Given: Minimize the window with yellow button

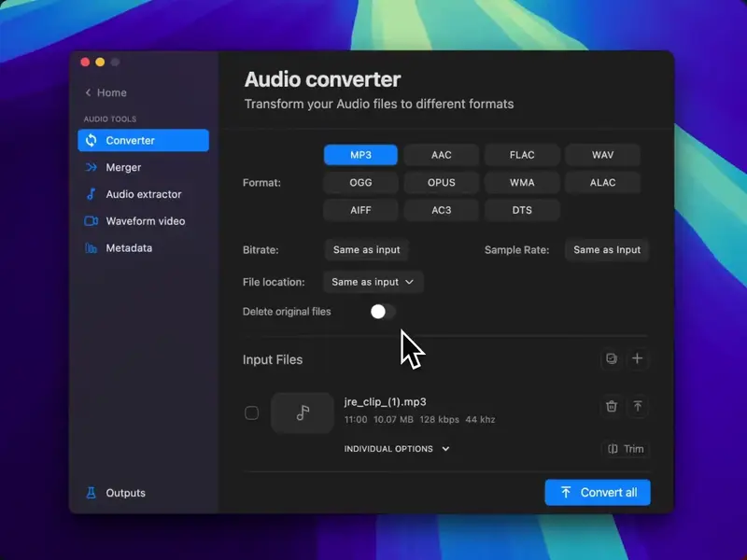Looking at the screenshot, I should [x=100, y=62].
